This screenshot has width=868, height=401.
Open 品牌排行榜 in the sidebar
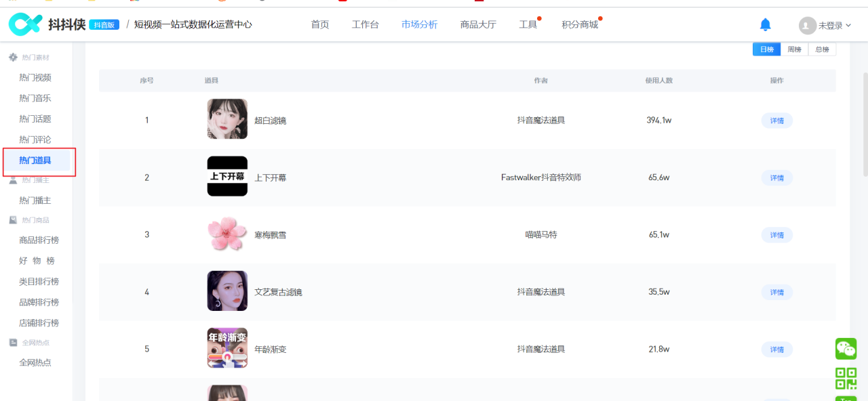pos(39,302)
